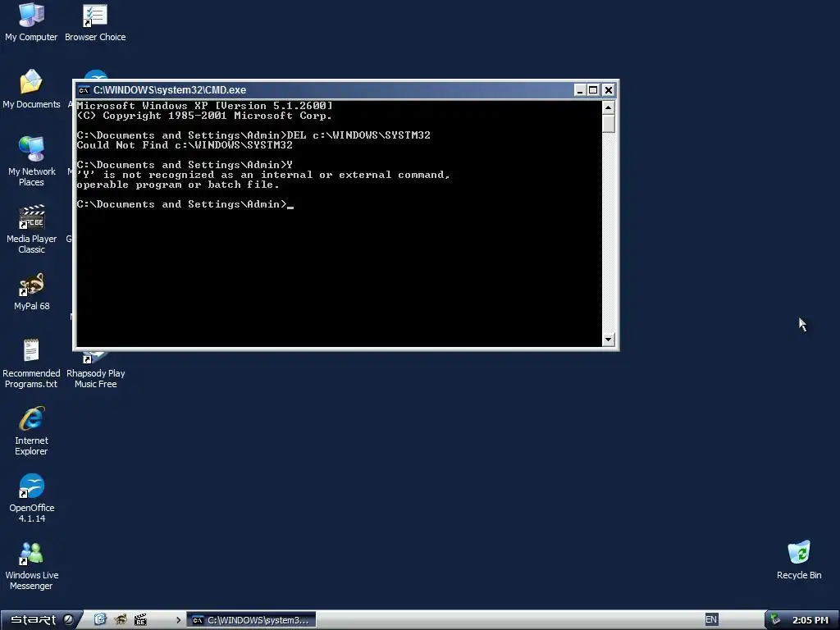The height and width of the screenshot is (630, 840).
Task: Click system tray network icon
Action: coord(775,620)
